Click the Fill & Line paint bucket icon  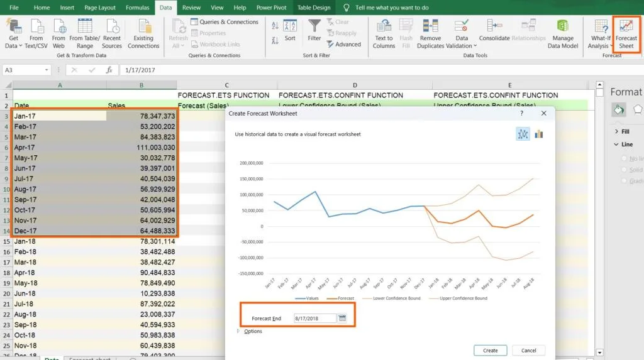618,110
